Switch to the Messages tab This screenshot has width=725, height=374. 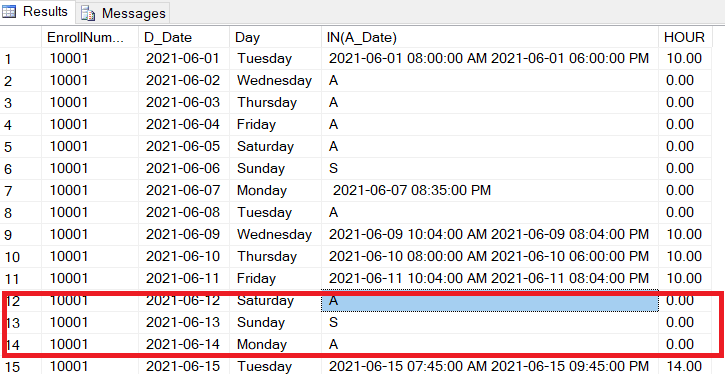tap(123, 13)
